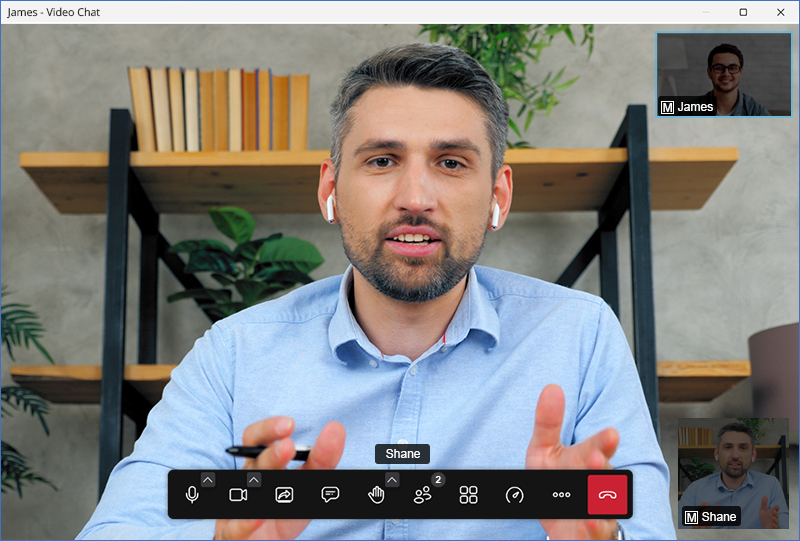The width and height of the screenshot is (800, 541).
Task: Expand camera options arrow
Action: coord(254,480)
